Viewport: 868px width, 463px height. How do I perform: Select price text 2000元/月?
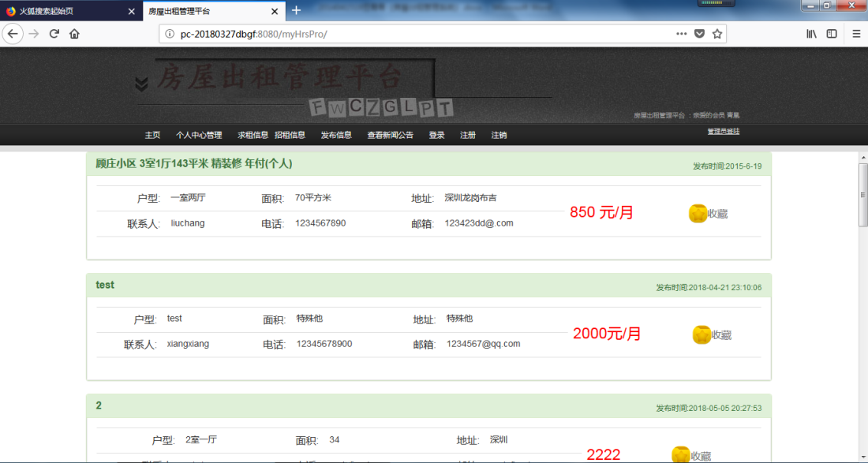(607, 334)
